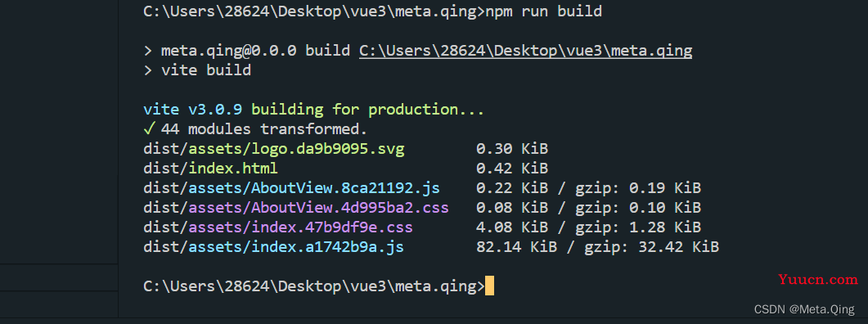Click the green checkmark before 44 modules

pyautogui.click(x=148, y=129)
